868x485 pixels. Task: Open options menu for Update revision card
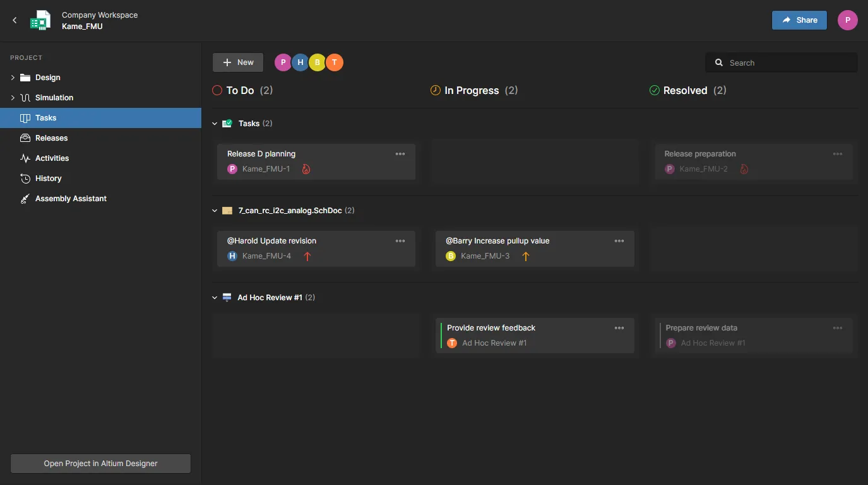[x=400, y=241]
